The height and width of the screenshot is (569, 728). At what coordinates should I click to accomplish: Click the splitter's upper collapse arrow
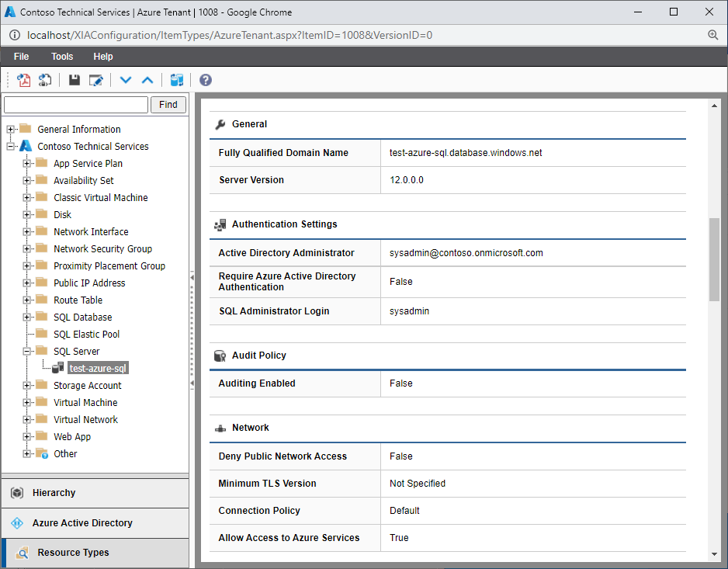tap(192, 278)
